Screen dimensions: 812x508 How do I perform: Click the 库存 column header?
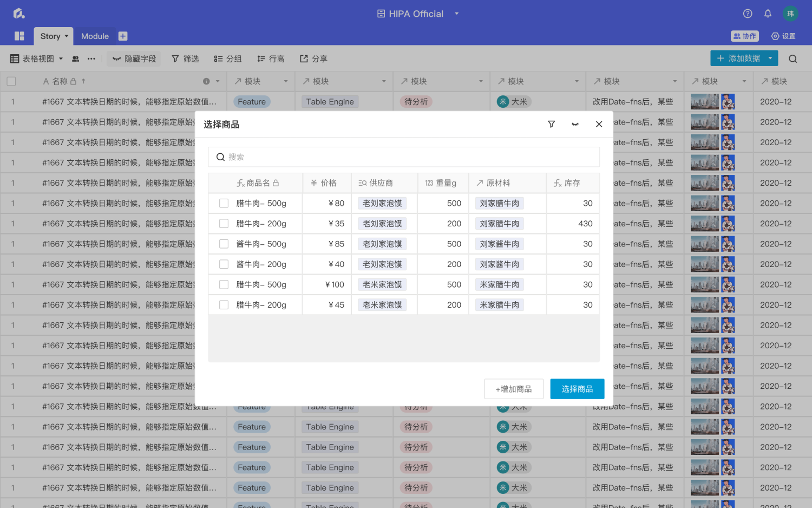click(573, 183)
